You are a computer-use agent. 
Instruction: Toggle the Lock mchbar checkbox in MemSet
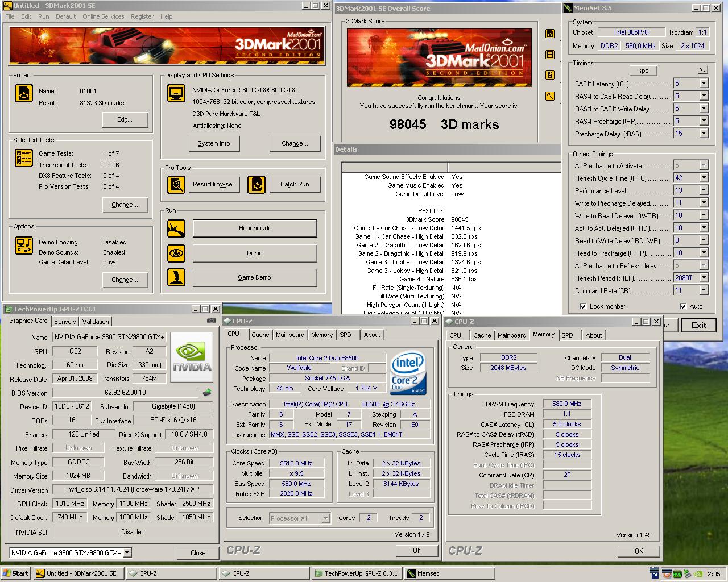tap(583, 306)
